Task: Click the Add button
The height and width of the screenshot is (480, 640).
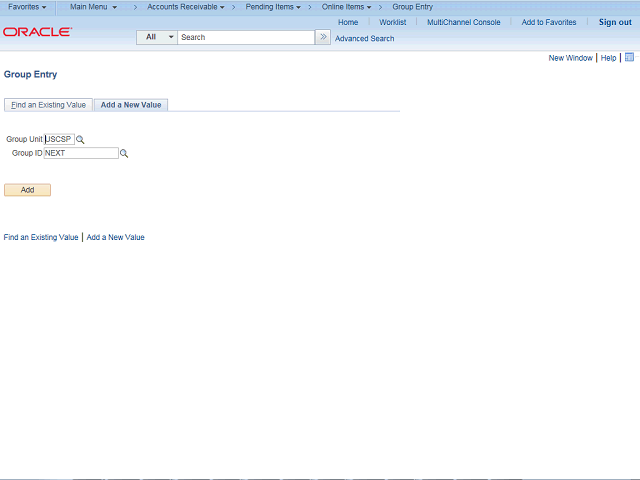Action: coord(27,190)
